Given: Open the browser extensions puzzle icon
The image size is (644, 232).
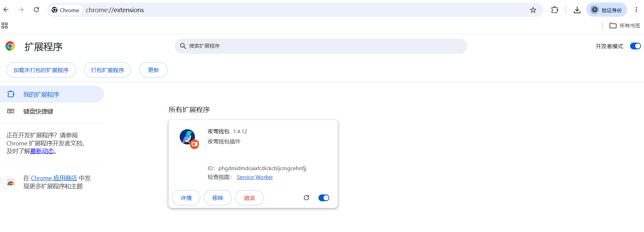Looking at the screenshot, I should pos(554,10).
